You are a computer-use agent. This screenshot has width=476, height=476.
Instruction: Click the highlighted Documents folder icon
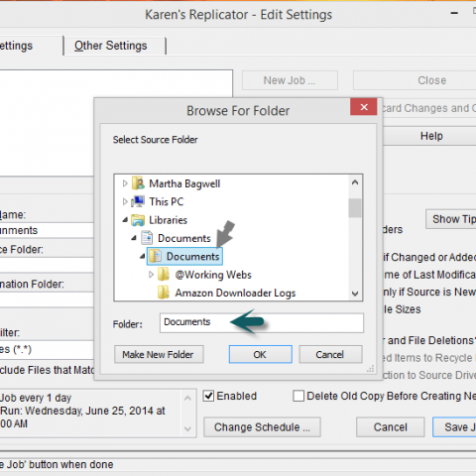click(156, 256)
